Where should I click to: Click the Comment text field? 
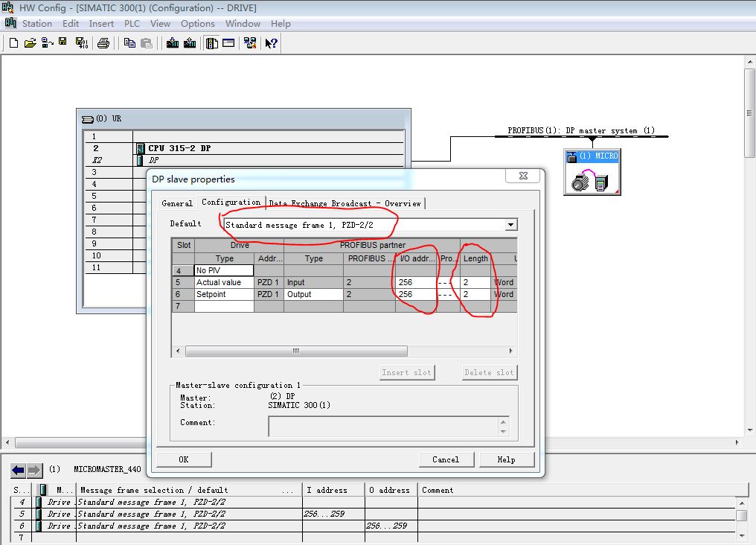[x=383, y=427]
